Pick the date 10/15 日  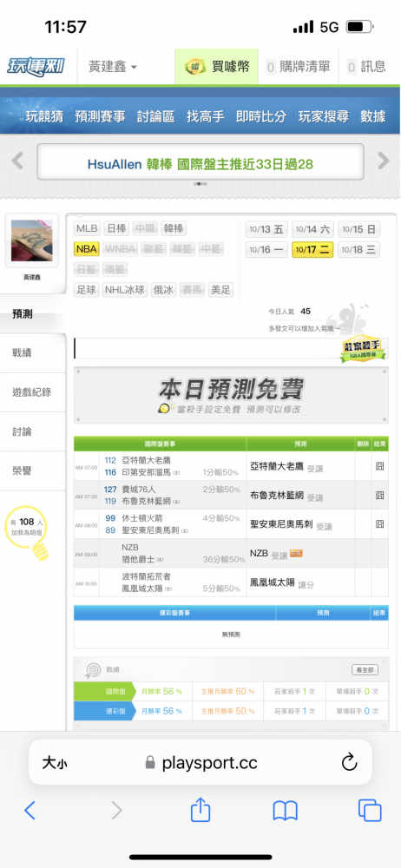pos(359,229)
